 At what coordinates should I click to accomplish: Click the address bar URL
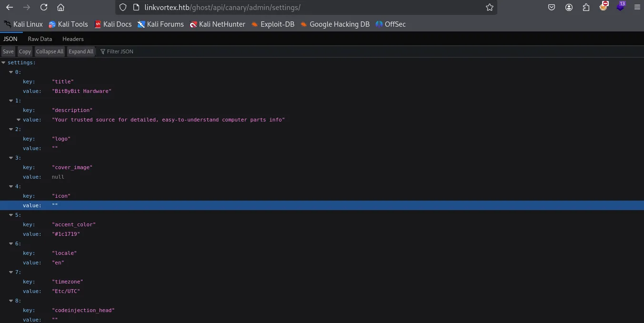click(x=222, y=7)
